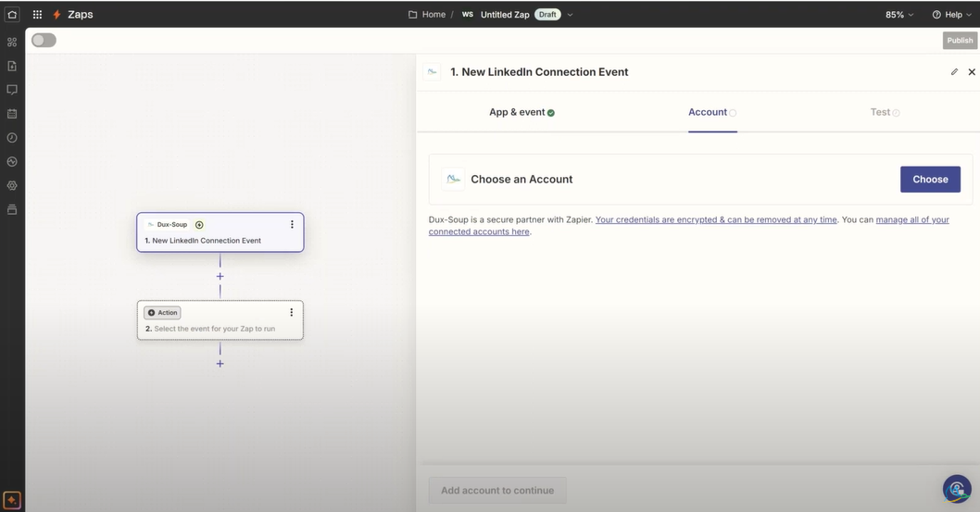The width and height of the screenshot is (980, 512).
Task: Open the apps grid menu
Action: [37, 15]
